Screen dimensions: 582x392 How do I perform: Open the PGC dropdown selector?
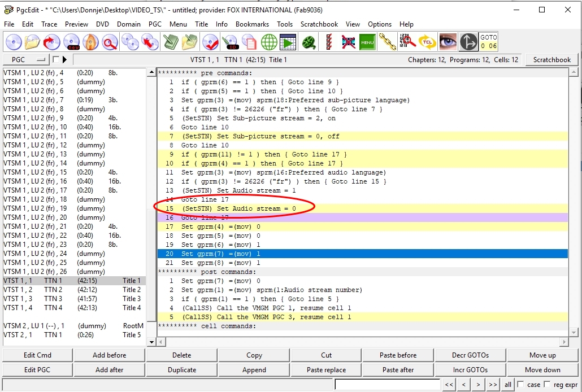26,59
